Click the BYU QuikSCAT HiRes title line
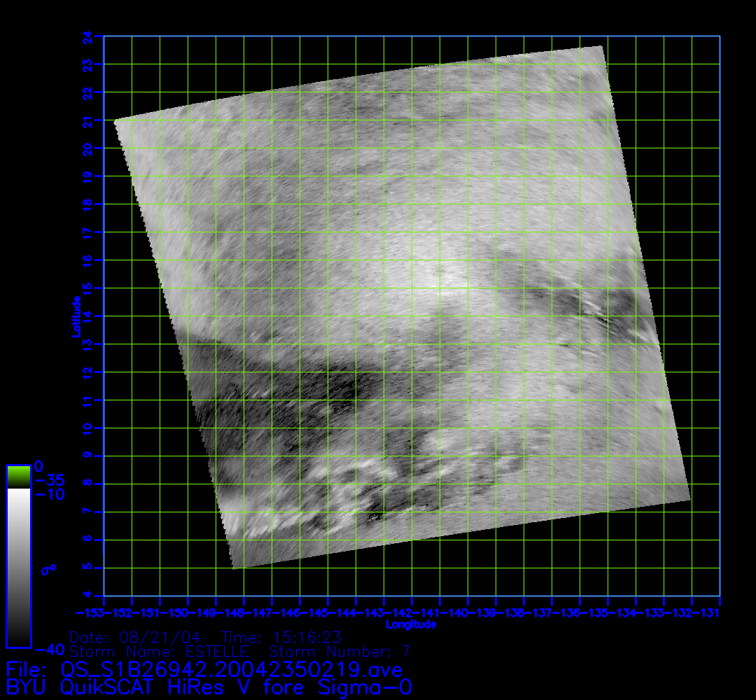The width and height of the screenshot is (756, 700). (x=209, y=687)
